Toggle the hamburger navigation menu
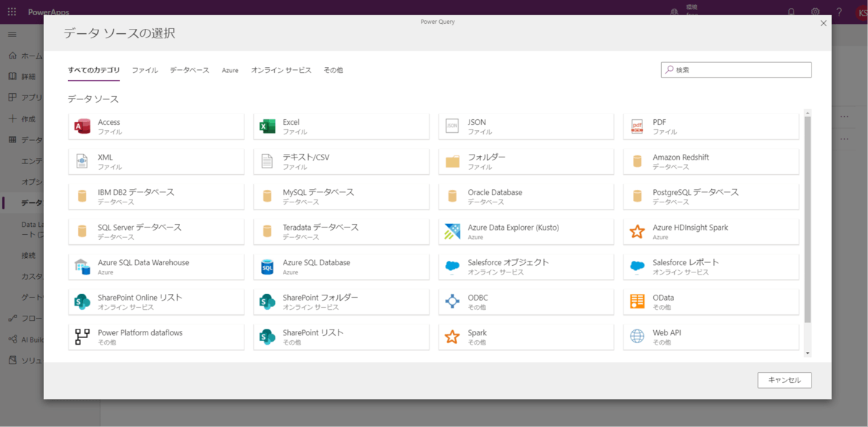 12,34
